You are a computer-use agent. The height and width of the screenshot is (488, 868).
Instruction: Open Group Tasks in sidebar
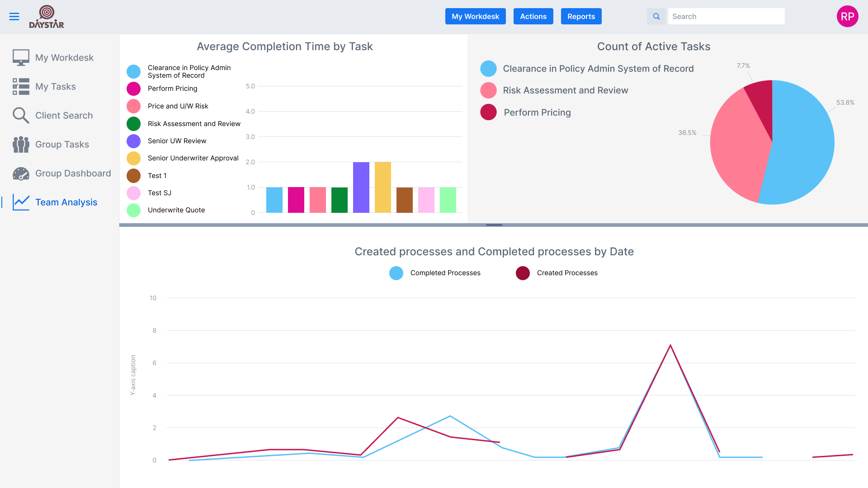click(x=62, y=144)
